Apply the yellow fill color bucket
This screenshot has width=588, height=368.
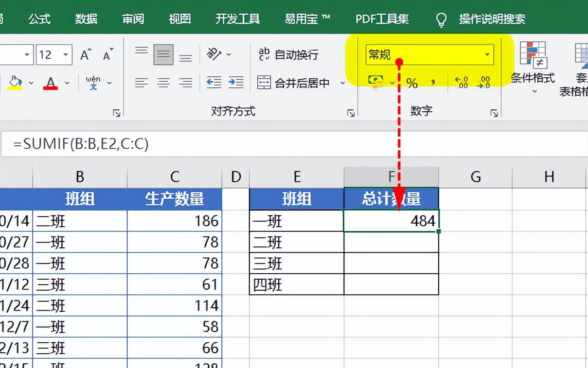pyautogui.click(x=15, y=83)
